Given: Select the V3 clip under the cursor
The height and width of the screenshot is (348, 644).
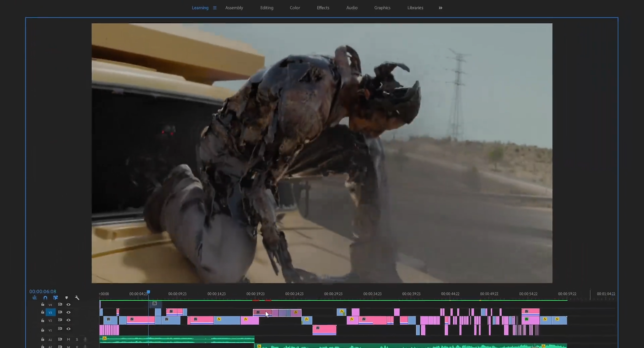Looking at the screenshot, I should (262, 312).
